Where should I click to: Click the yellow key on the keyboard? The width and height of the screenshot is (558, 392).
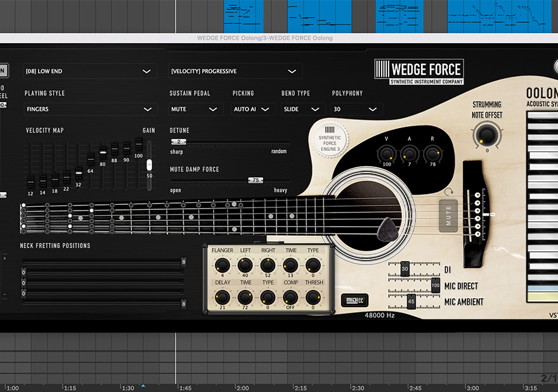543,297
